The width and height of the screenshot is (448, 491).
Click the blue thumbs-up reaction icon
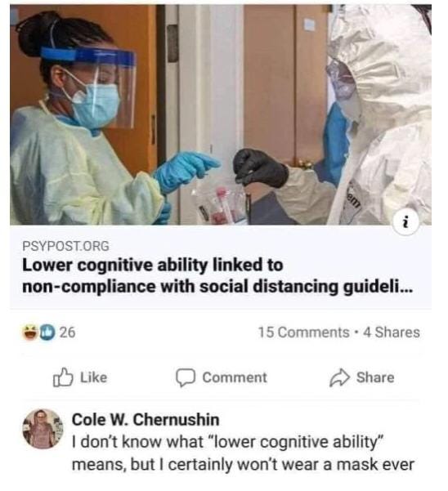pos(47,333)
